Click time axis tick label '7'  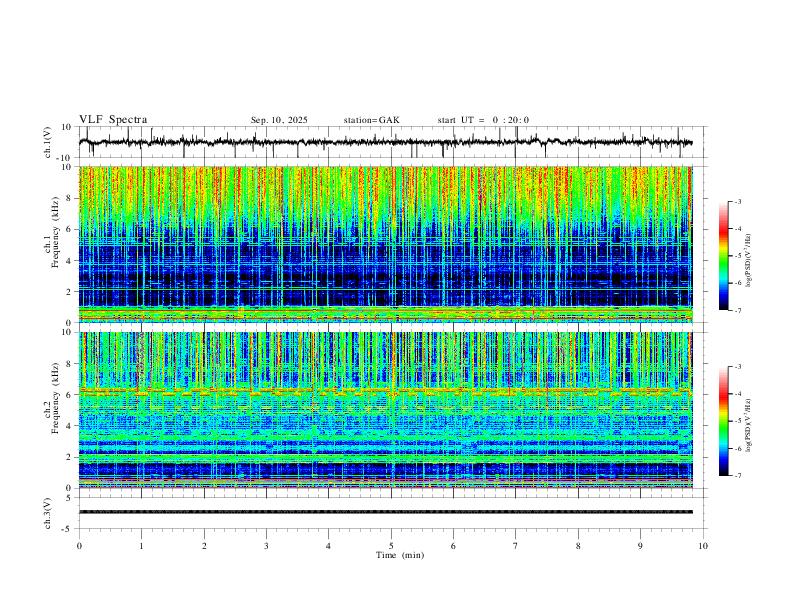(x=516, y=546)
